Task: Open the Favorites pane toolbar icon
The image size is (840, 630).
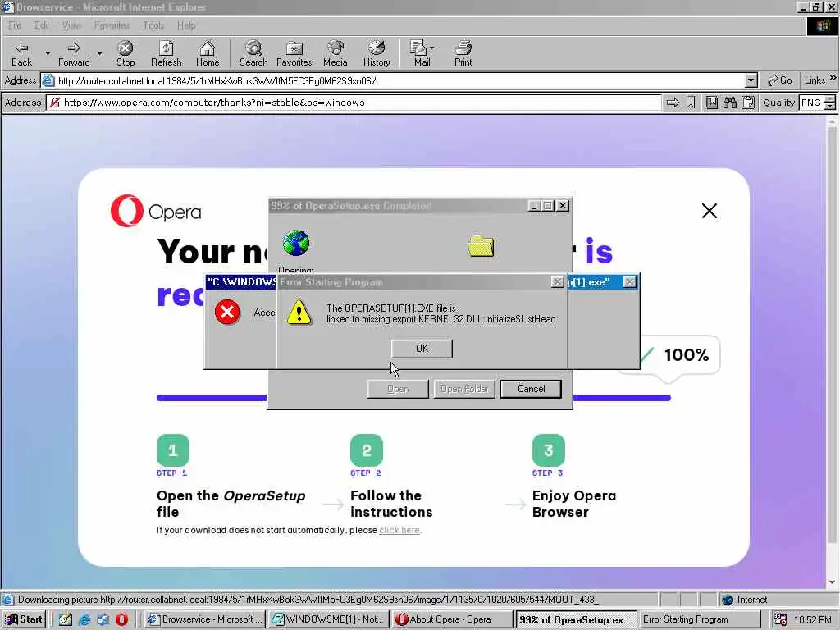Action: click(294, 53)
